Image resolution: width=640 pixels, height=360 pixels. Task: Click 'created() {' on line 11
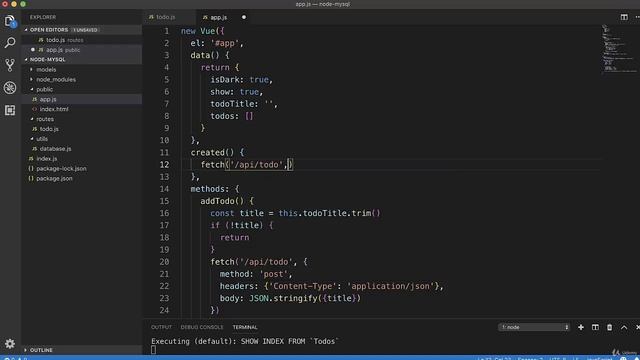pos(217,153)
